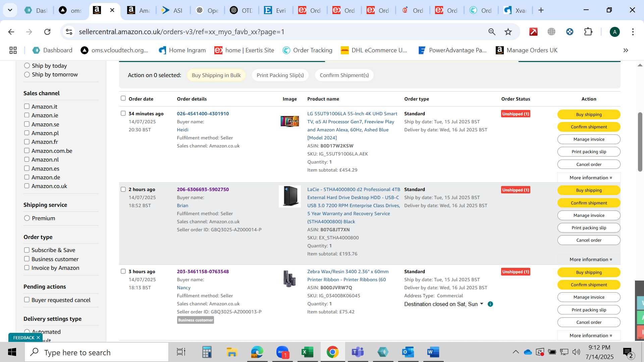Screen dimensions: 644x362
Task: Open buyer name Nancy link
Action: point(183,288)
